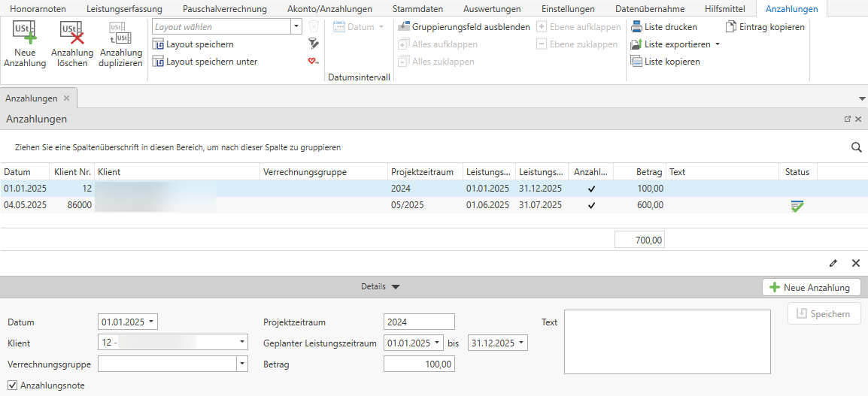Click the pencil edit icon above Details
Image resolution: width=868 pixels, height=396 pixels.
833,263
